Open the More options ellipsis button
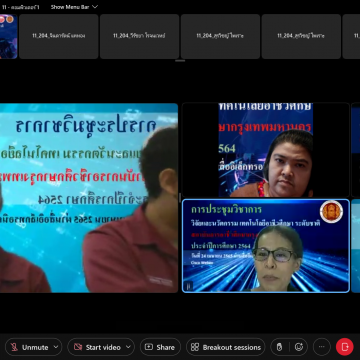This screenshot has width=360, height=360. point(322,347)
